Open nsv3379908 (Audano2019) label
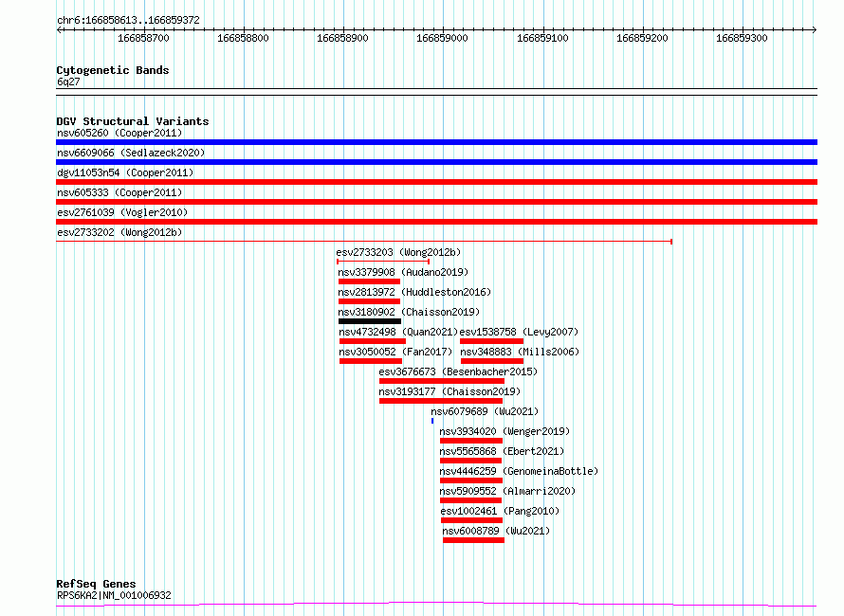This screenshot has width=844, height=616. click(403, 272)
